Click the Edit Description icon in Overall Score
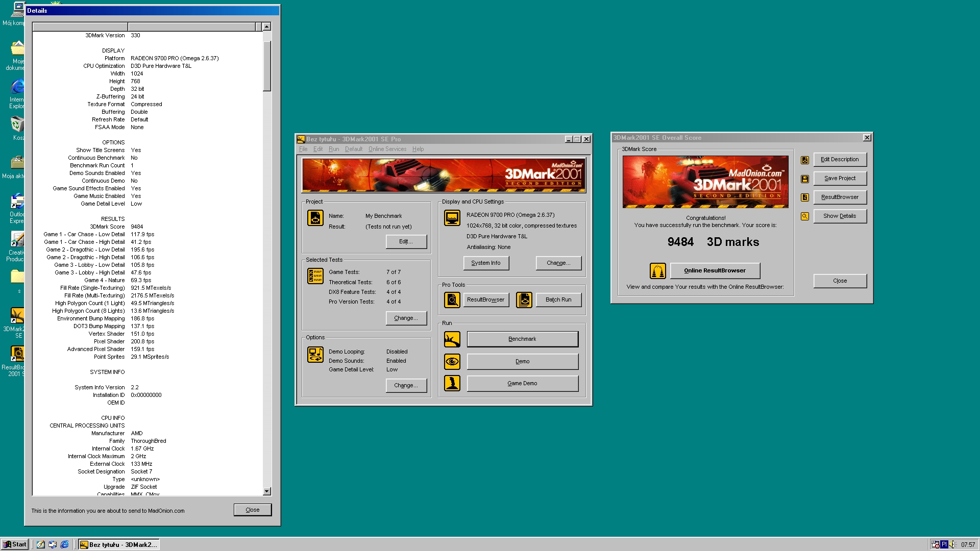980x551 pixels. [x=804, y=160]
